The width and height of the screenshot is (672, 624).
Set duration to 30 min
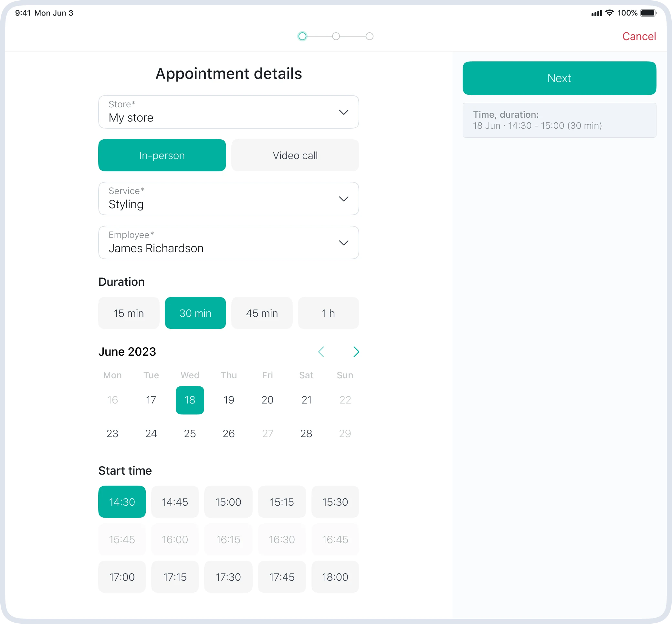tap(195, 313)
